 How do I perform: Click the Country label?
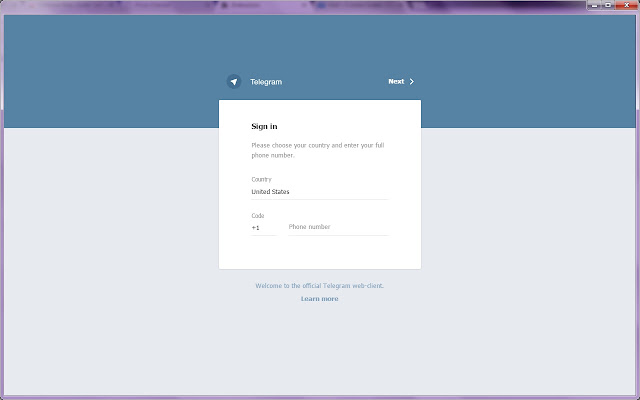(x=261, y=179)
